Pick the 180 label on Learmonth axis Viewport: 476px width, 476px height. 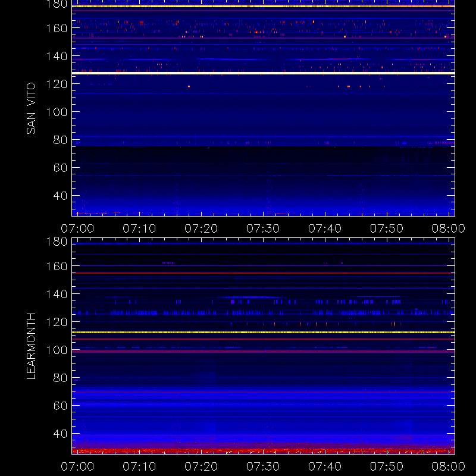[57, 242]
